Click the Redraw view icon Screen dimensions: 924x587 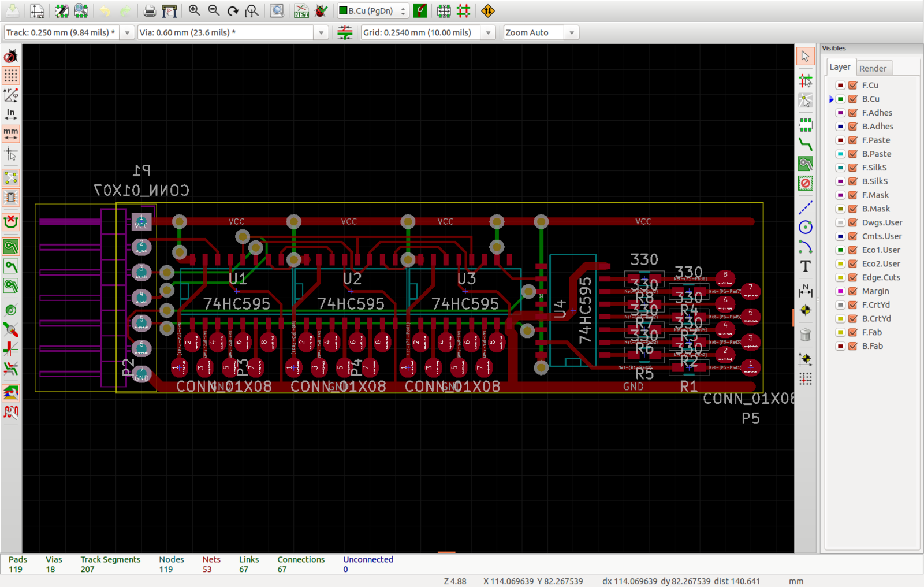point(233,11)
